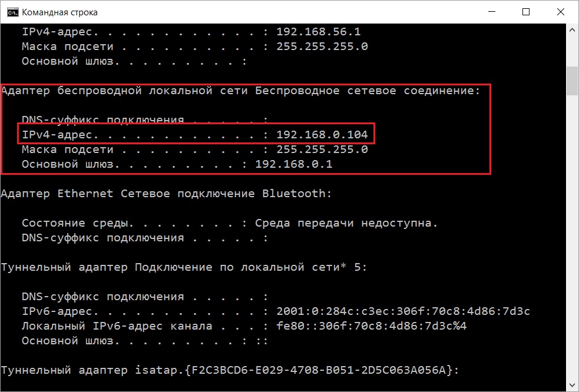The image size is (579, 392).
Task: Click the Локальный IPv6-адрес канала label
Action: (117, 326)
